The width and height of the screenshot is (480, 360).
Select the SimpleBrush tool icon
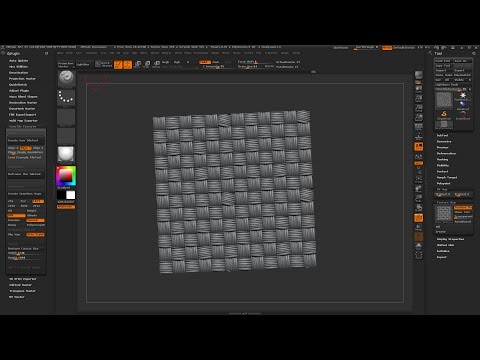pyautogui.click(x=444, y=115)
